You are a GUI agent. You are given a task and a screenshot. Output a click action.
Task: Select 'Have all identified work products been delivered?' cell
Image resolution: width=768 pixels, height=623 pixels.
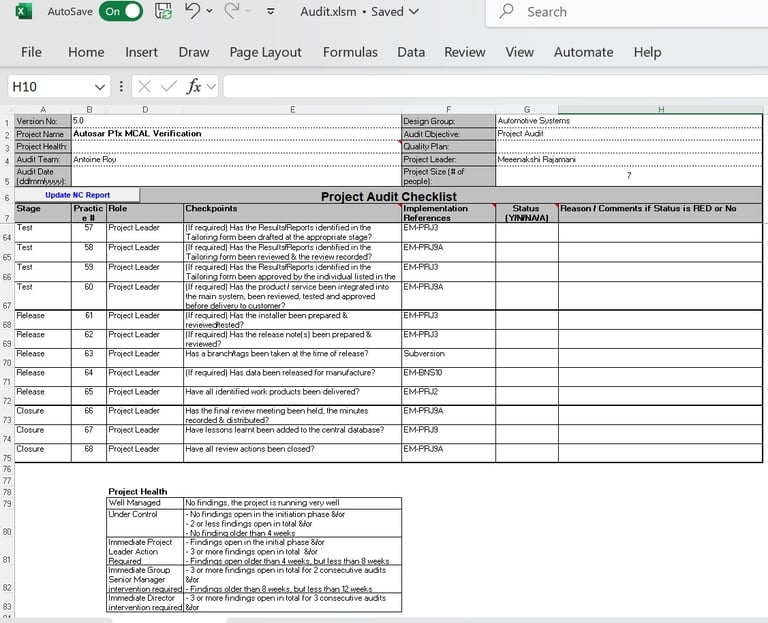click(x=292, y=396)
